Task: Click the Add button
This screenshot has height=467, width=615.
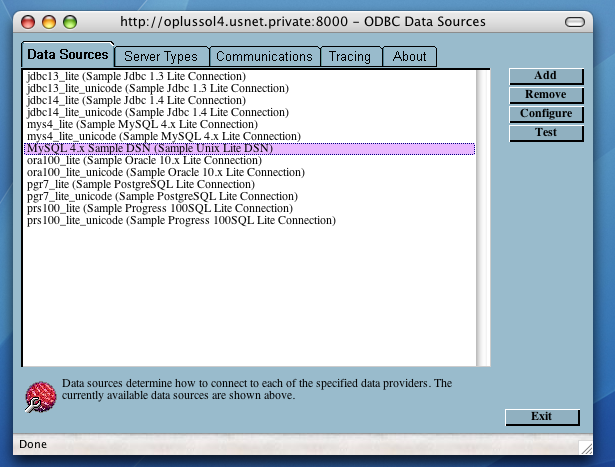Action: (x=546, y=76)
